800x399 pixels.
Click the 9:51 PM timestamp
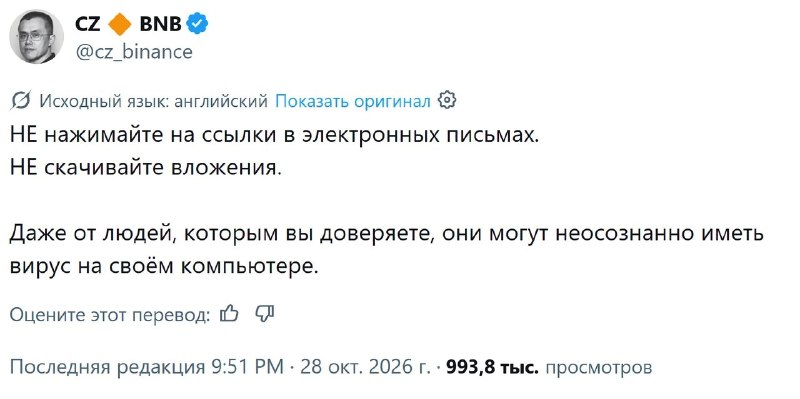click(x=247, y=367)
